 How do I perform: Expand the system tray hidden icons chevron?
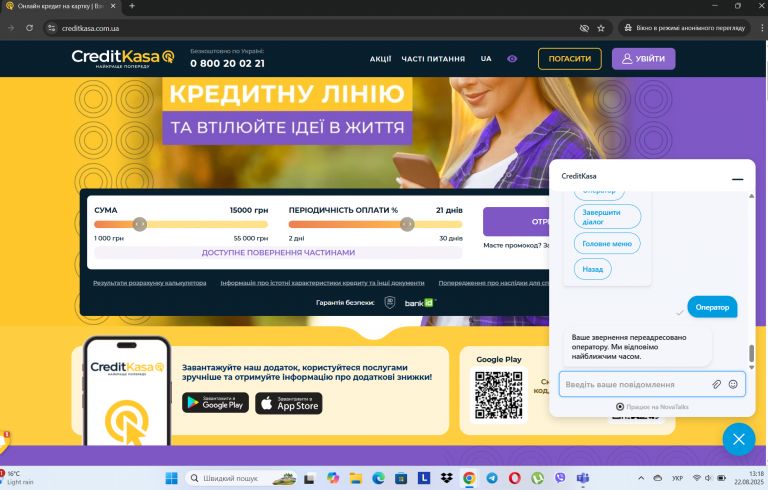(x=641, y=478)
